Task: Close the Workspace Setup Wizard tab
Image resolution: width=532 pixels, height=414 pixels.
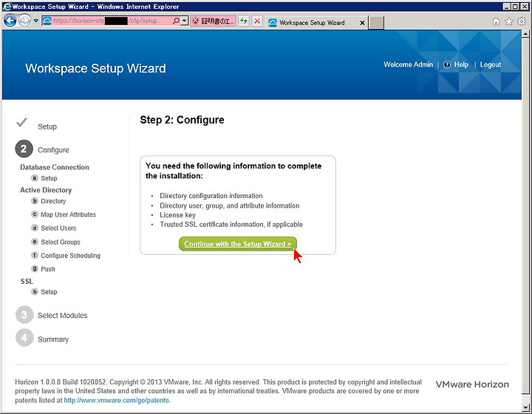Action: click(362, 23)
